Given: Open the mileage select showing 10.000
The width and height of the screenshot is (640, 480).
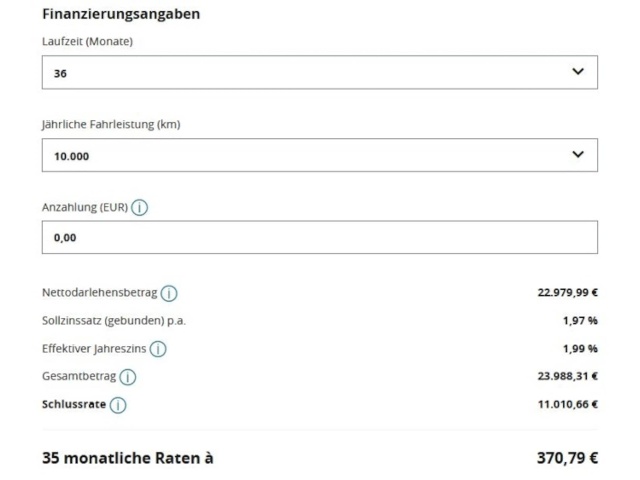Looking at the screenshot, I should (320, 155).
